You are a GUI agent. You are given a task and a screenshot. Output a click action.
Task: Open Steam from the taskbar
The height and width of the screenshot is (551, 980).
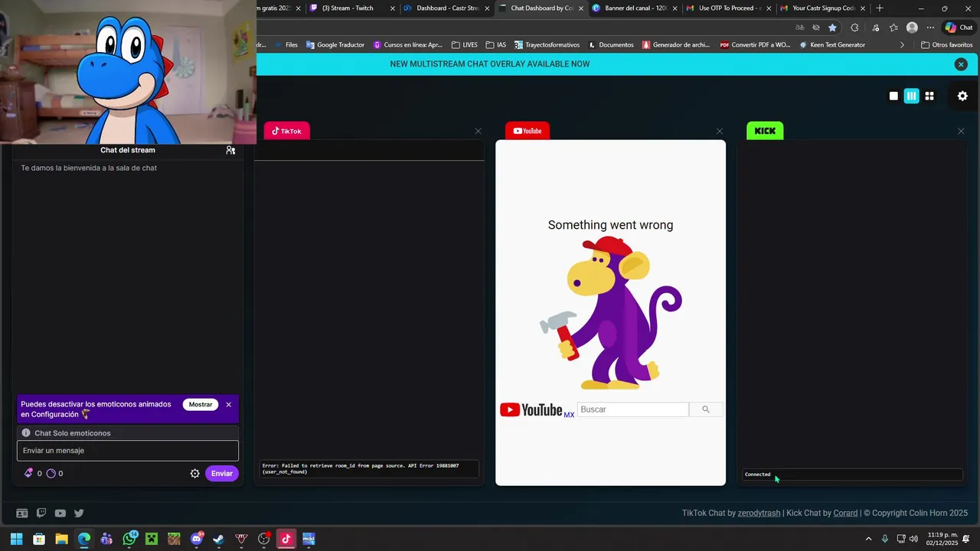(219, 539)
